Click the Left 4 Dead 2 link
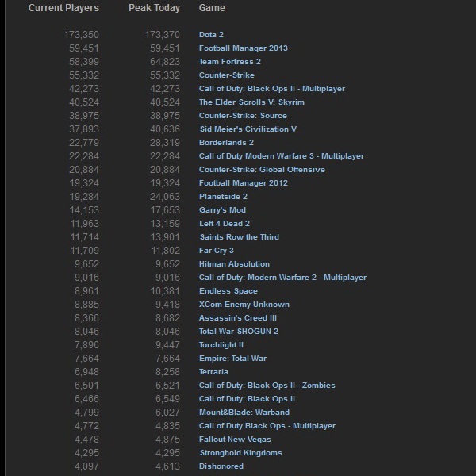Image resolution: width=476 pixels, height=476 pixels. pos(225,224)
